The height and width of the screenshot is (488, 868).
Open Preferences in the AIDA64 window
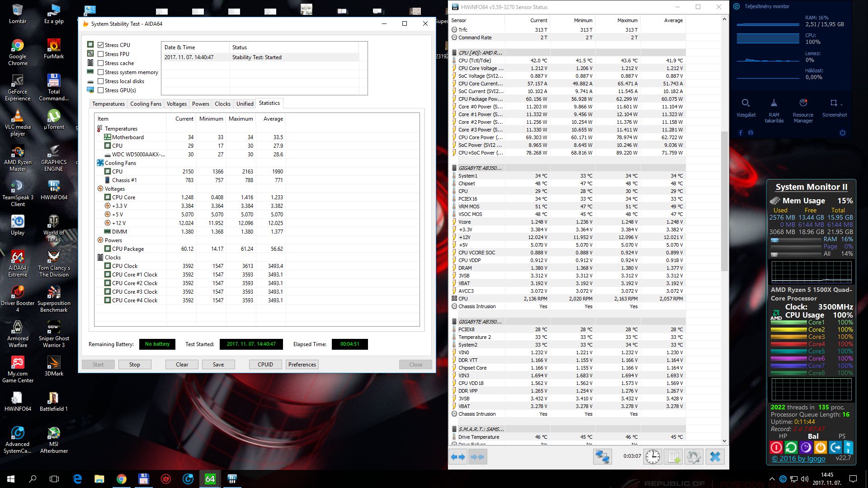302,365
